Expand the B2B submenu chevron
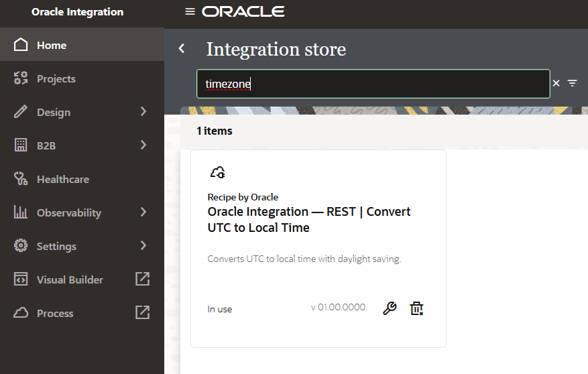 (x=143, y=145)
